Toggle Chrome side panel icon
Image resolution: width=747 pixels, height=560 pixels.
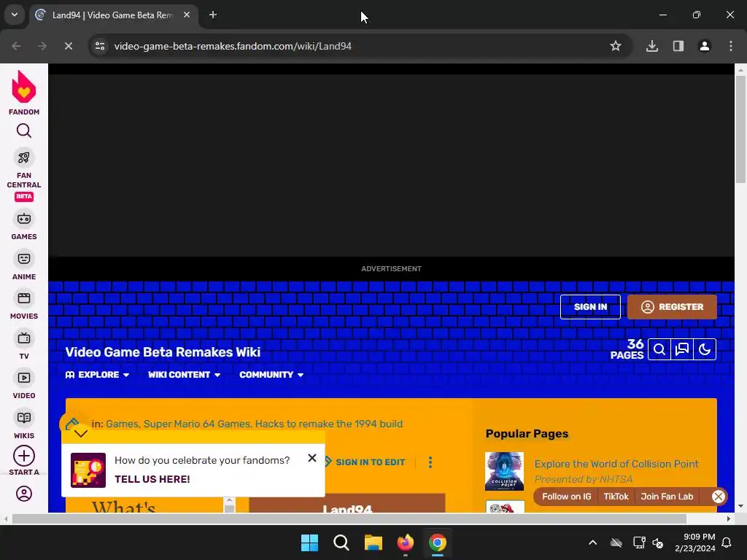pyautogui.click(x=678, y=46)
